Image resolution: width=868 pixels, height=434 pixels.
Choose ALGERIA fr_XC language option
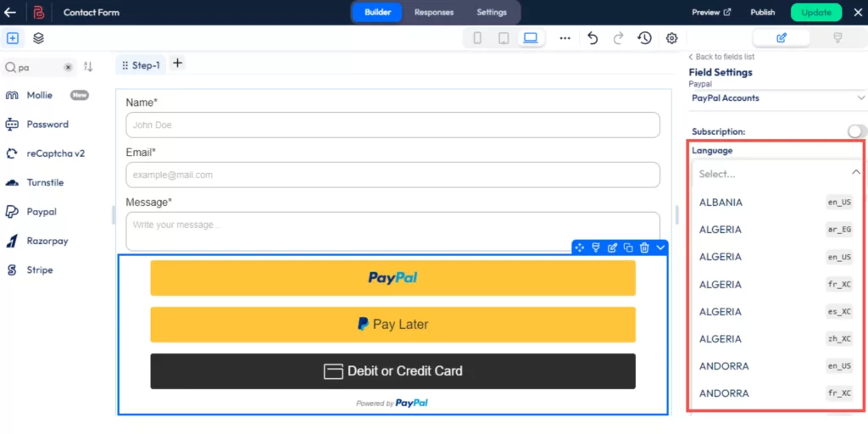pyautogui.click(x=776, y=285)
